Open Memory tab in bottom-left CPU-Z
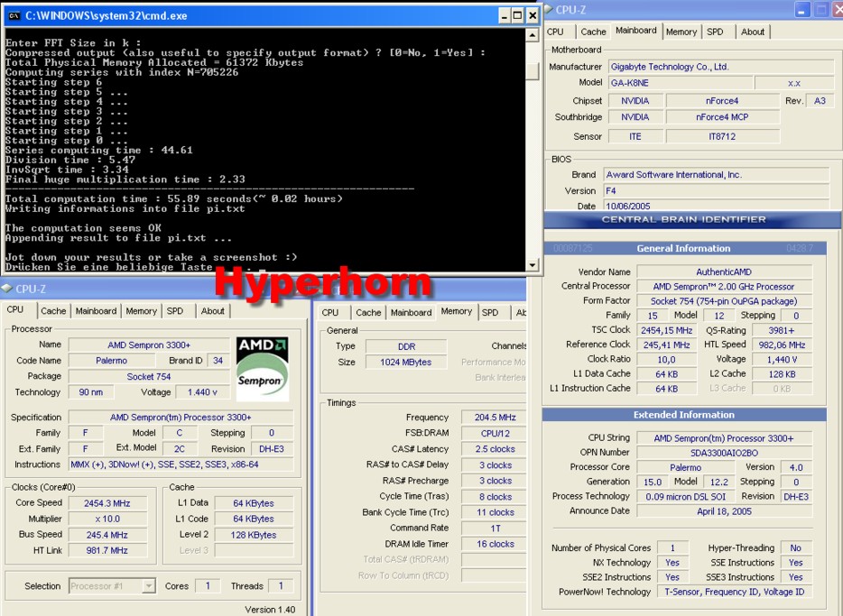The width and height of the screenshot is (843, 616). 142,311
